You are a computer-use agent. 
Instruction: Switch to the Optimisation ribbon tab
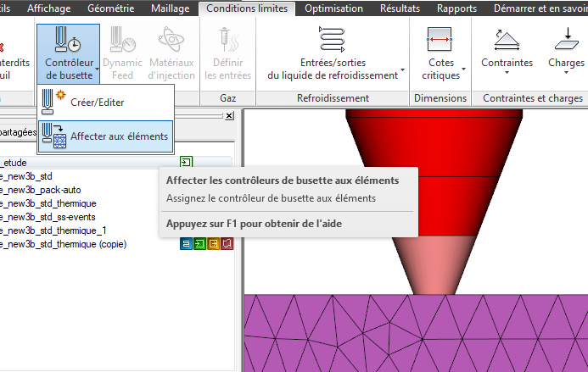[333, 9]
